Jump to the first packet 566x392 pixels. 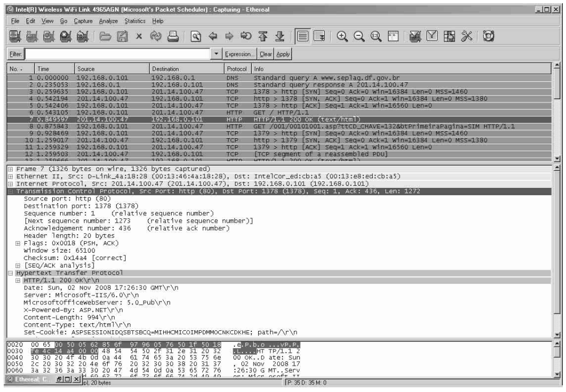263,36
